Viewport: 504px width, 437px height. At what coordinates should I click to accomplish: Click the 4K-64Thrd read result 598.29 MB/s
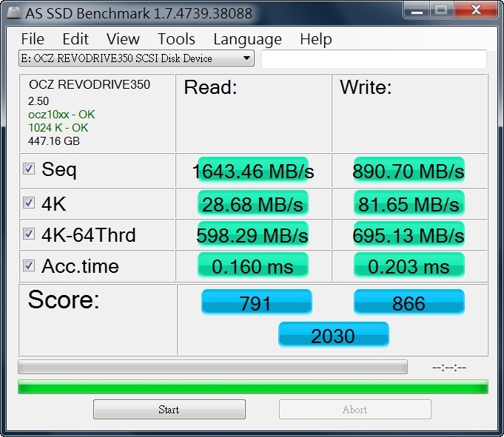[252, 234]
